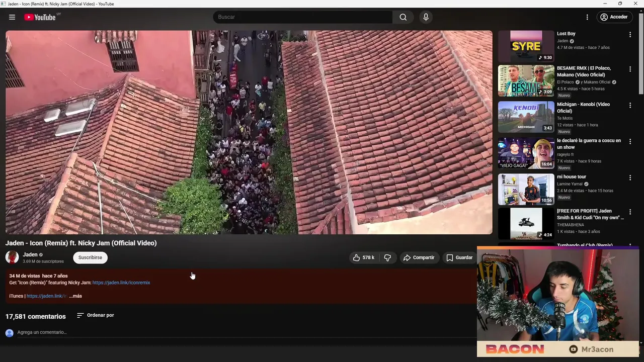Open 'BESAME RMX | El Polaco, Makano' title
This screenshot has height=362, width=644.
(x=584, y=71)
